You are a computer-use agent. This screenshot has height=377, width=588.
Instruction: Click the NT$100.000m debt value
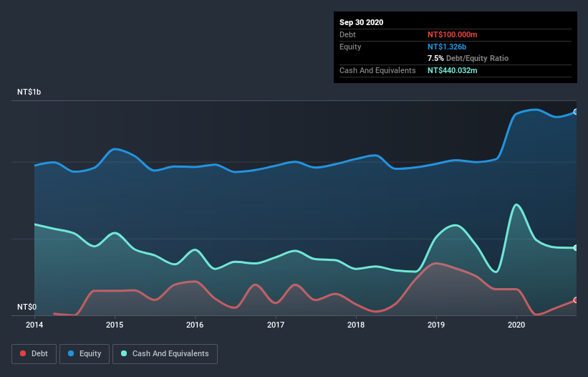(452, 34)
